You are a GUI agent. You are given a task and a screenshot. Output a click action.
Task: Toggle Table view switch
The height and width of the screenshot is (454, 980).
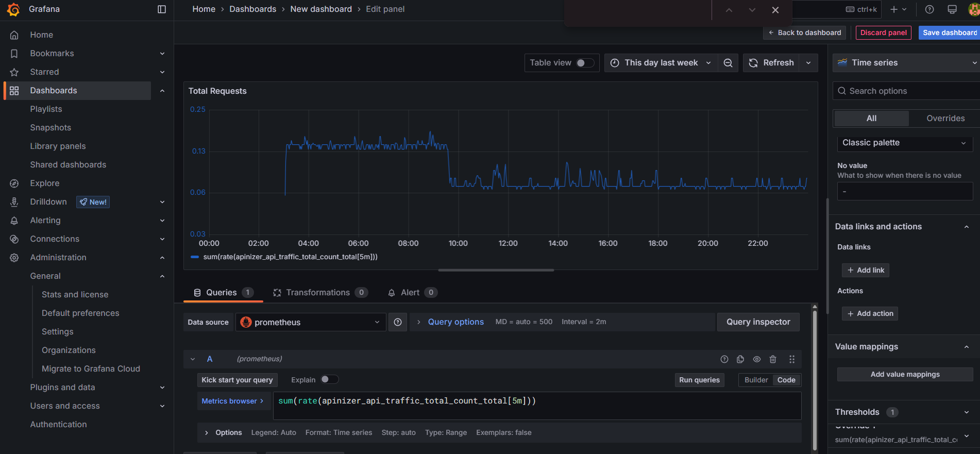point(585,63)
